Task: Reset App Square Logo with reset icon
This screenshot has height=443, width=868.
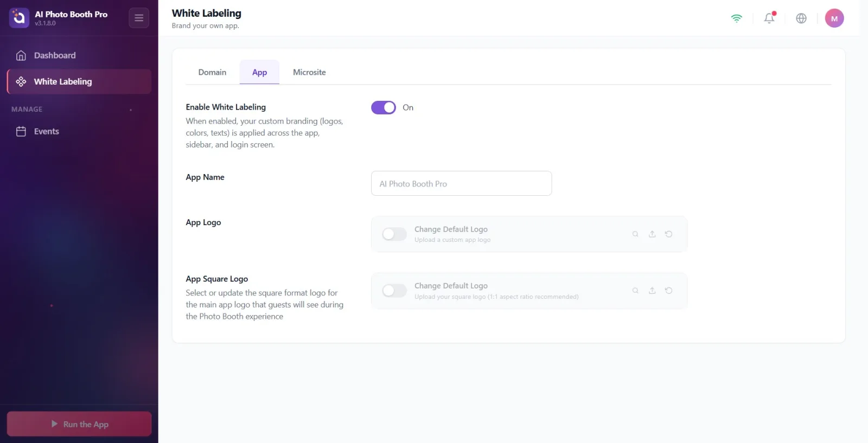Action: click(669, 291)
